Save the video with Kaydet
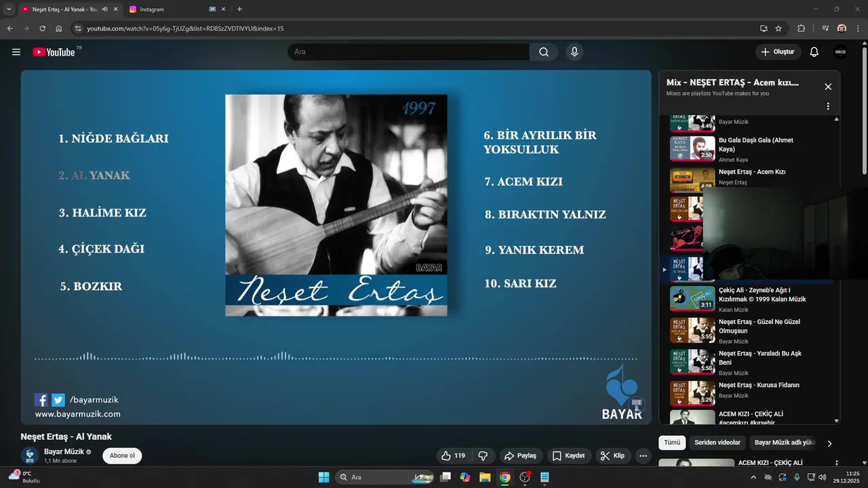Screen dimensions: 868x488 click(568, 455)
